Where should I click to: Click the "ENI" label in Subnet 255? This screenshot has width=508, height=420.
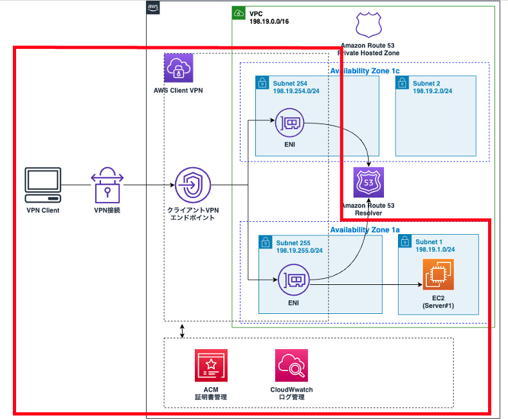293,303
